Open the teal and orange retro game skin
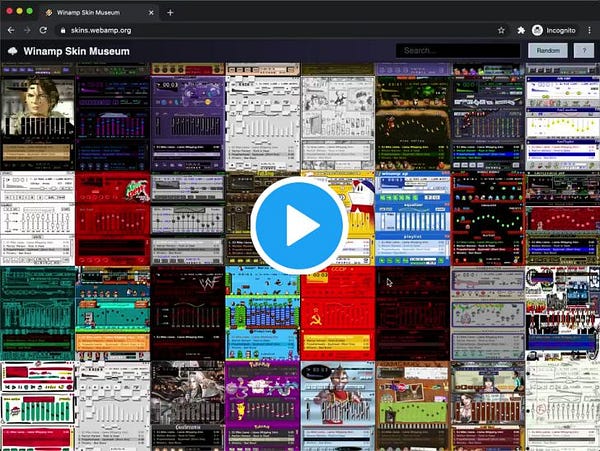The height and width of the screenshot is (451, 600). [x=112, y=314]
